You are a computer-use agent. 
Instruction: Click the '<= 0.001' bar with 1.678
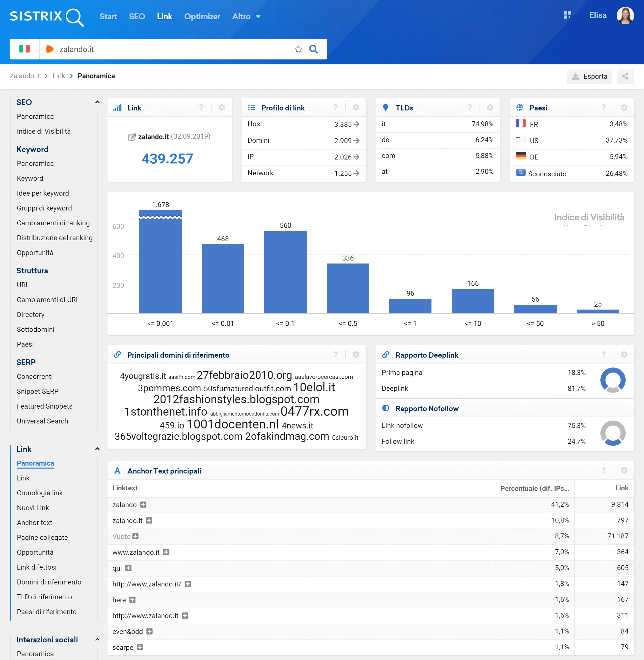(x=160, y=262)
